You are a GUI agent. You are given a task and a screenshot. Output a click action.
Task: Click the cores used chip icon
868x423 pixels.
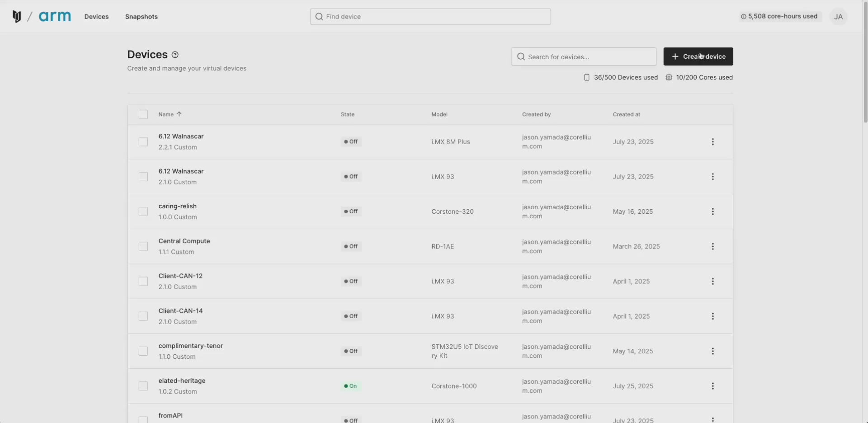(669, 77)
